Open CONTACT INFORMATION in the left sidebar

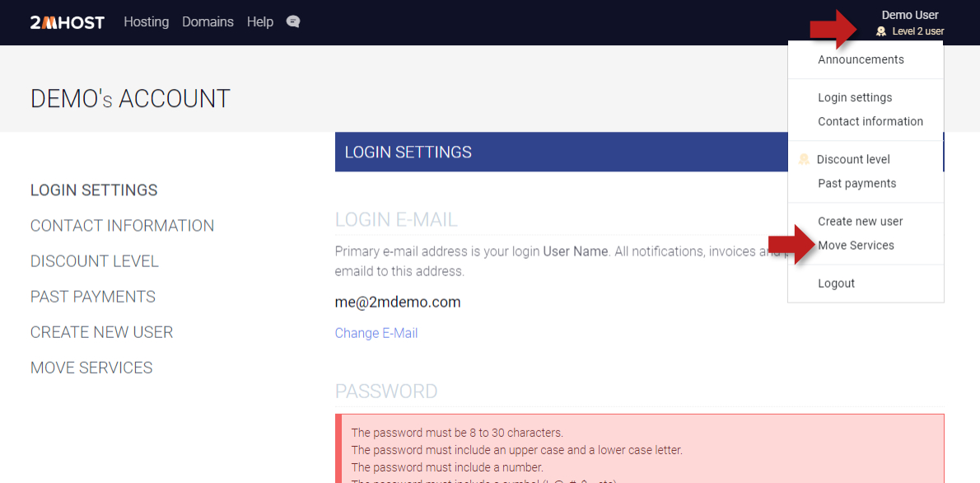click(x=122, y=226)
